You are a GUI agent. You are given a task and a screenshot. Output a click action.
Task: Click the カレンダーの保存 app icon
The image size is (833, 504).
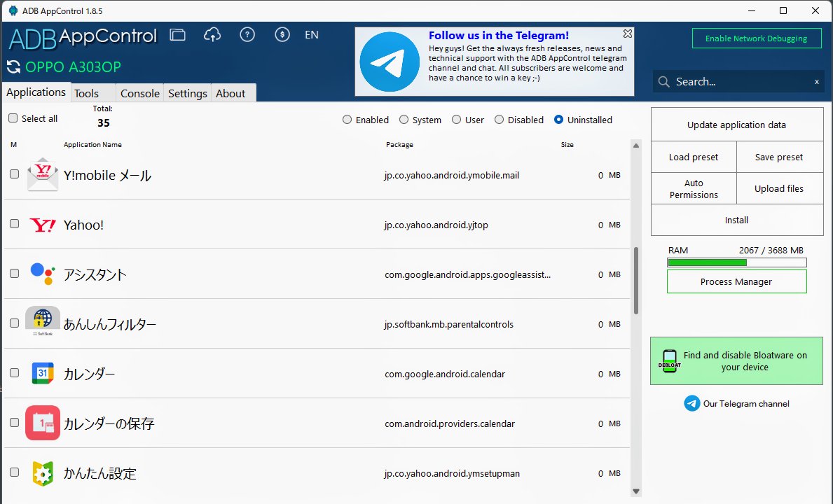pyautogui.click(x=43, y=423)
